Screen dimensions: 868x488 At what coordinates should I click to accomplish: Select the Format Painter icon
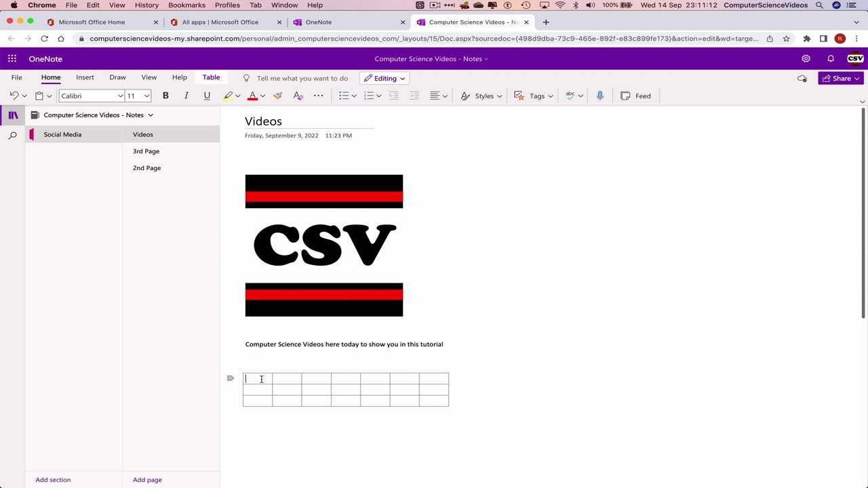coord(277,96)
